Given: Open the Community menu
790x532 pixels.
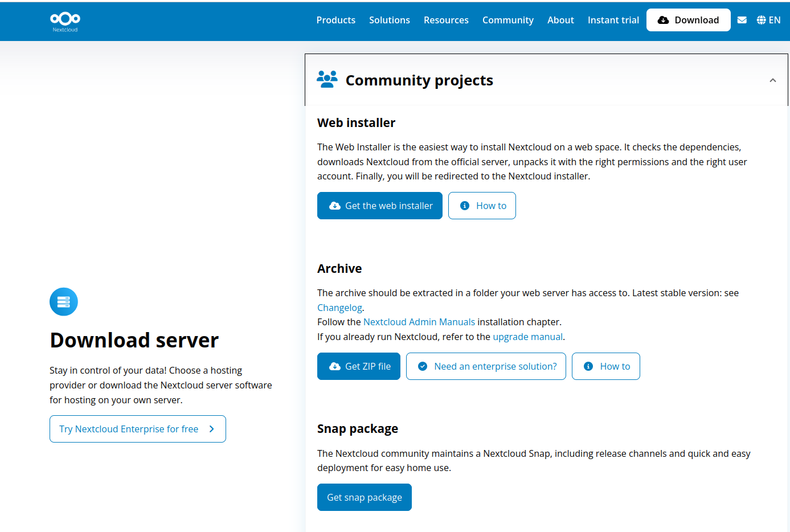Looking at the screenshot, I should pos(508,20).
